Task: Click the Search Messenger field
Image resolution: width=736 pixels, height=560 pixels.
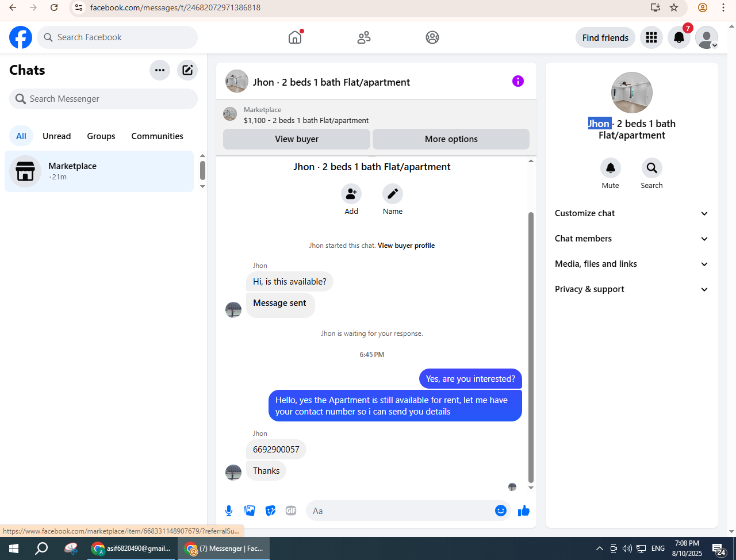Action: pyautogui.click(x=103, y=99)
